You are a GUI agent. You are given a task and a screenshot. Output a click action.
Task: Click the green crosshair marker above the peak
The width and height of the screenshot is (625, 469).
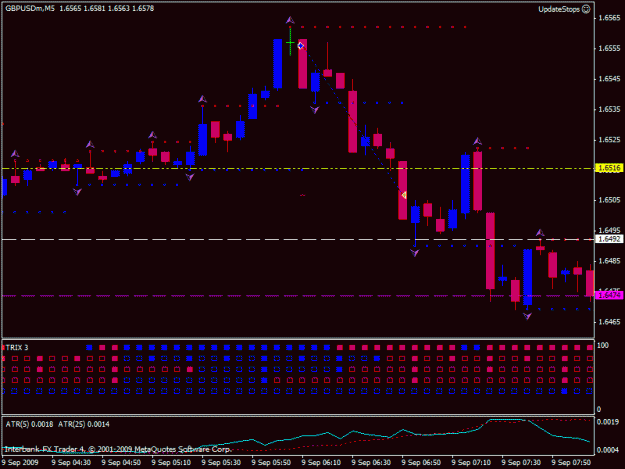click(290, 42)
